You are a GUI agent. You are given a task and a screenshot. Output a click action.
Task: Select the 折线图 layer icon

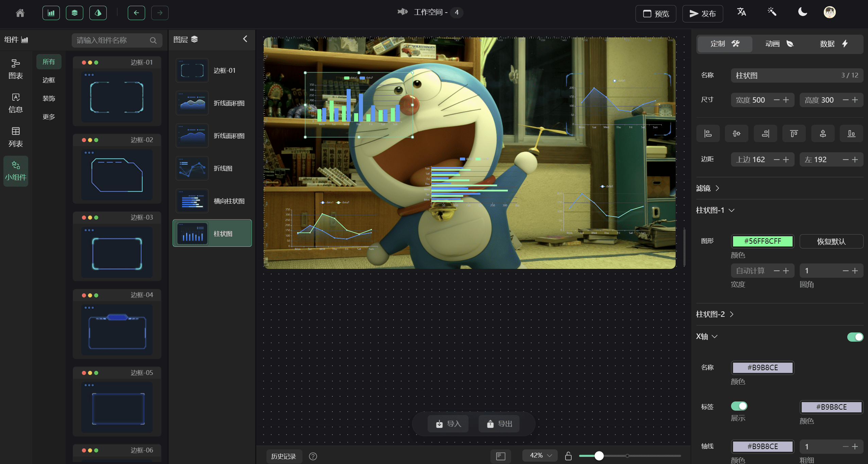point(192,168)
